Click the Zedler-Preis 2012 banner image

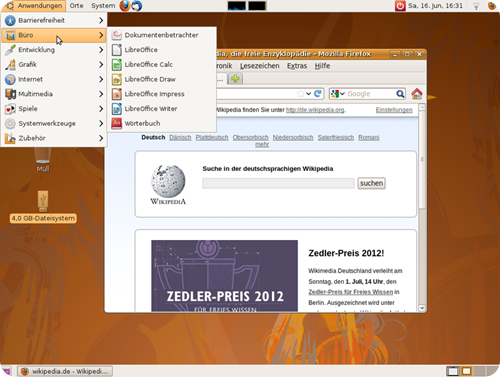(x=224, y=276)
